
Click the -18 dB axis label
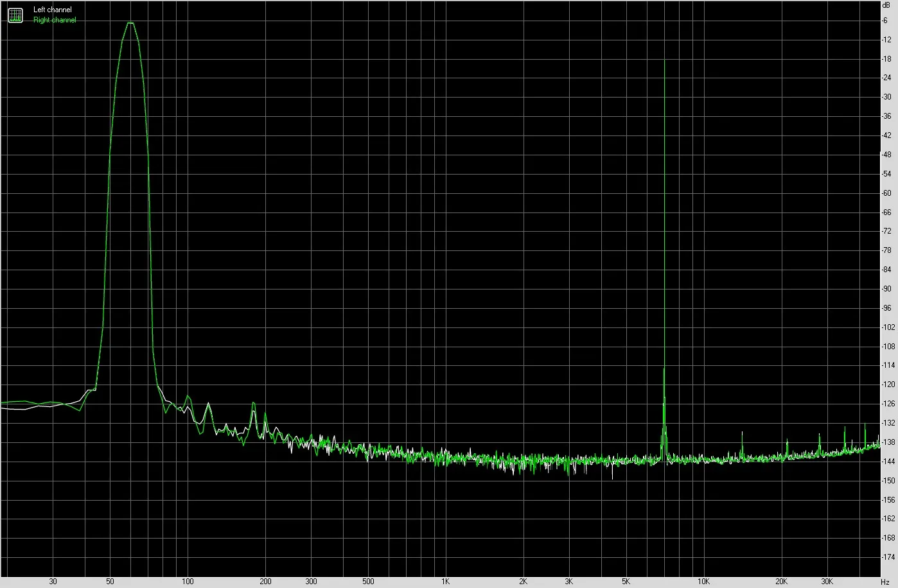pyautogui.click(x=886, y=59)
